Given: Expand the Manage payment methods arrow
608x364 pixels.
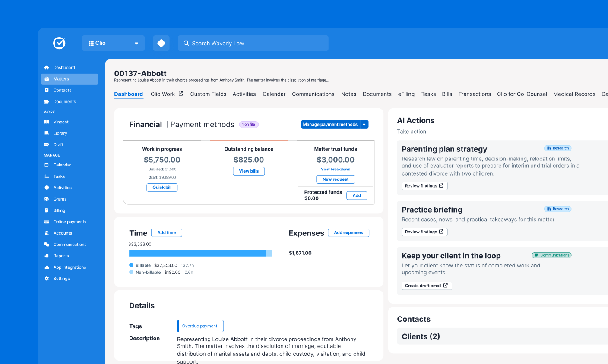Looking at the screenshot, I should coord(364,124).
